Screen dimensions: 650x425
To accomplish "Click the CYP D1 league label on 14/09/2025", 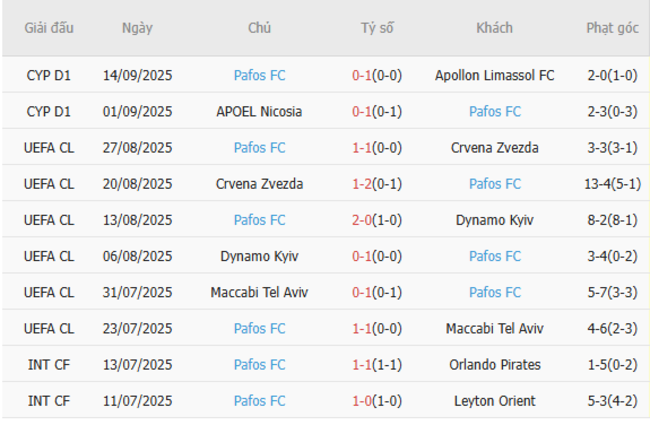I will coord(49,75).
